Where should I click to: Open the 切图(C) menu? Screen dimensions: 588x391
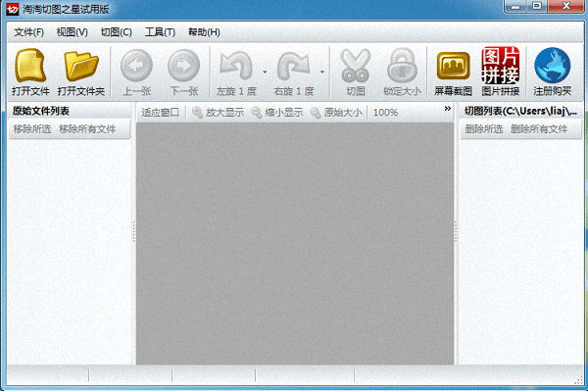pos(117,32)
